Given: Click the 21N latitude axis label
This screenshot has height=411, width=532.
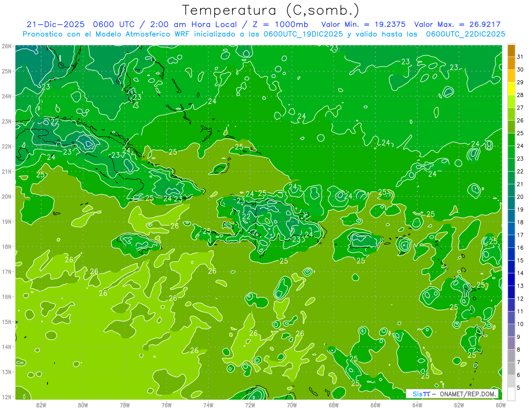Looking at the screenshot, I should [6, 171].
